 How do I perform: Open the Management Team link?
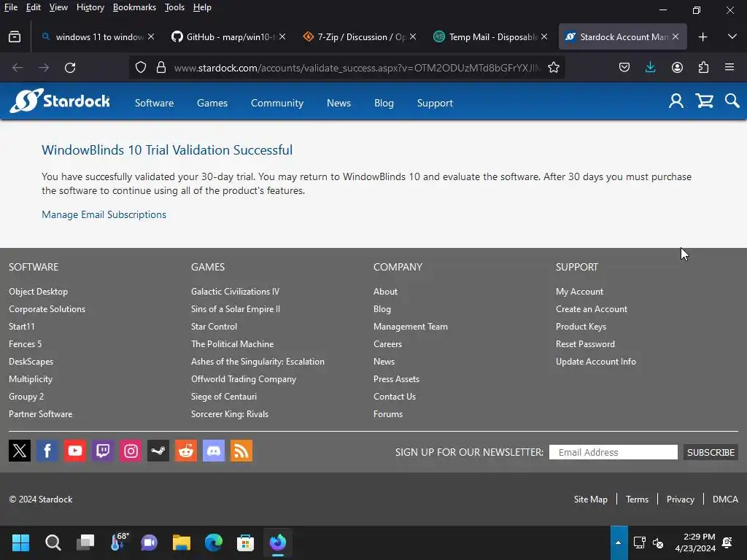[x=410, y=327]
